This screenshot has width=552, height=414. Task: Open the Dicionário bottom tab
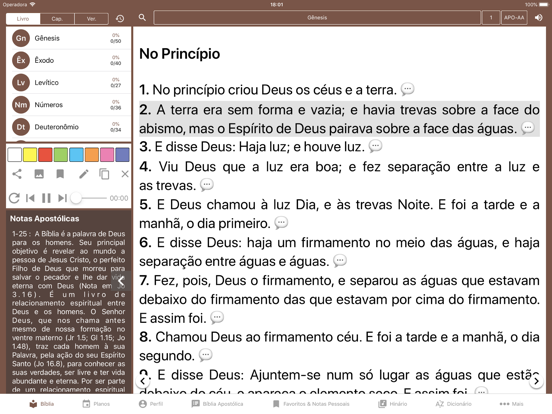pos(453,404)
